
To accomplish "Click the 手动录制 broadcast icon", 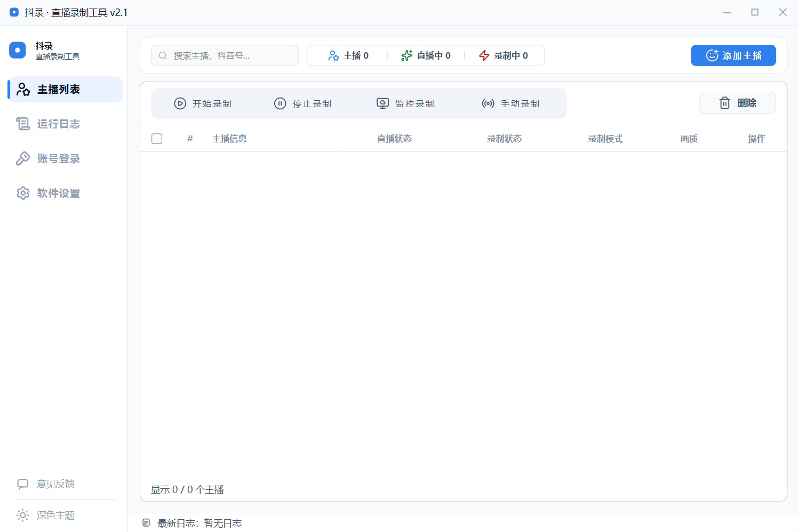I will point(488,103).
